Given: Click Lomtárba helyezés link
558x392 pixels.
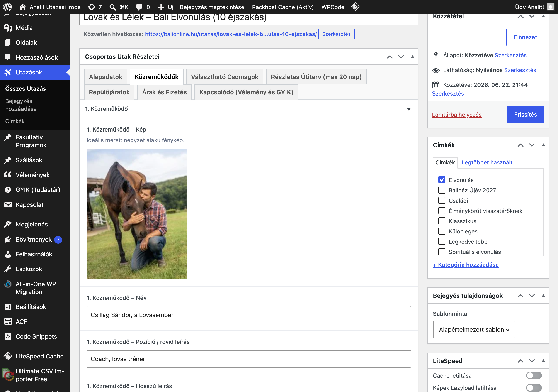Looking at the screenshot, I should click(x=457, y=115).
